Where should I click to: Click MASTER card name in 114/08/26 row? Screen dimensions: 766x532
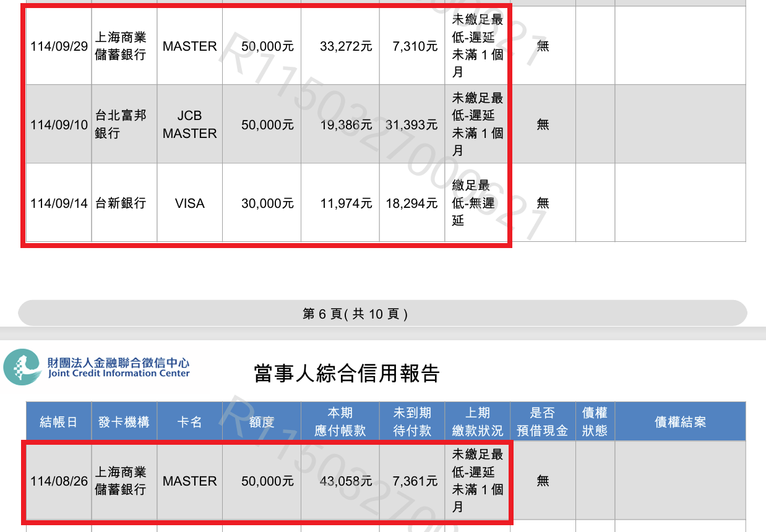click(x=190, y=481)
